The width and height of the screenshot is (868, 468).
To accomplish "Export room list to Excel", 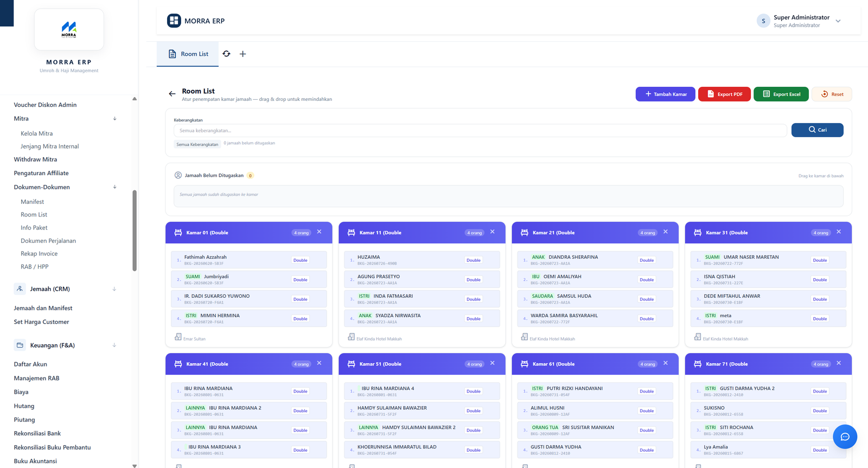I will (x=781, y=94).
